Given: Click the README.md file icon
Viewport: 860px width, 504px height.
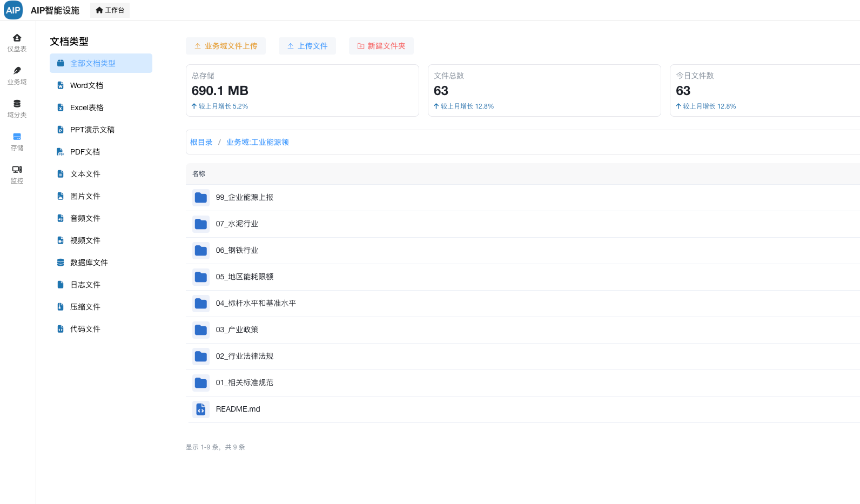Looking at the screenshot, I should [201, 409].
